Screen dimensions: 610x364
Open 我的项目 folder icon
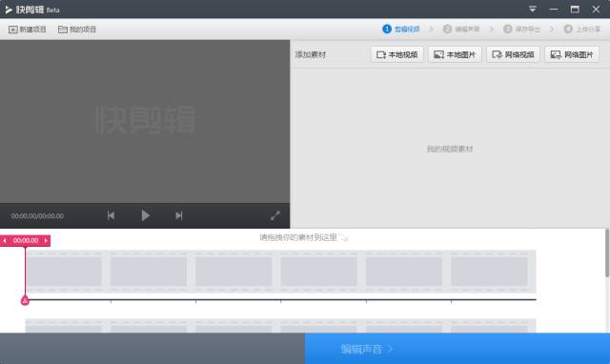(x=63, y=30)
